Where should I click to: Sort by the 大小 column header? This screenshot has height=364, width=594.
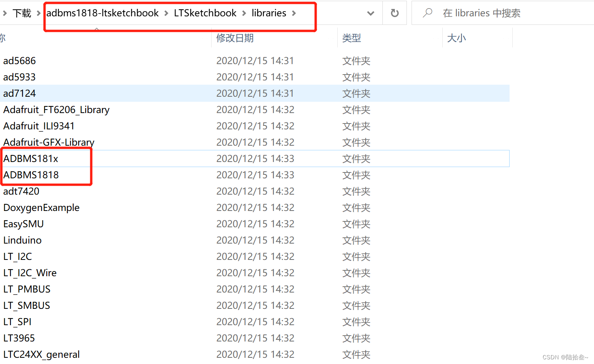pyautogui.click(x=456, y=38)
